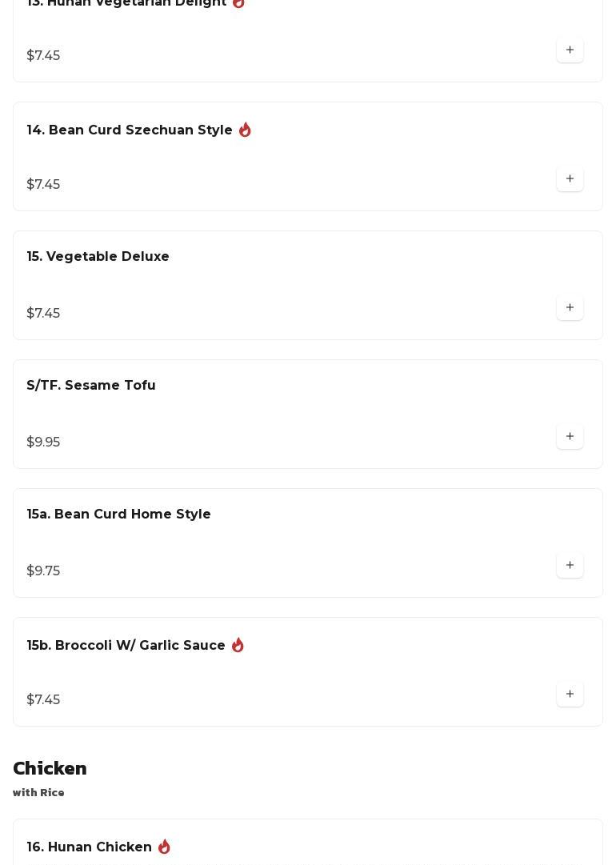Click plus button for Vegetable Deluxe

click(570, 308)
